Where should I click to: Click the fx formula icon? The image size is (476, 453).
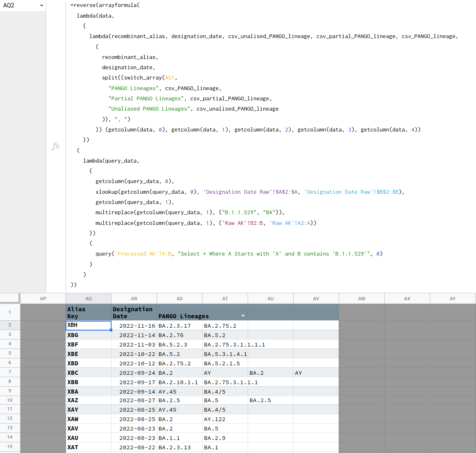pyautogui.click(x=56, y=146)
